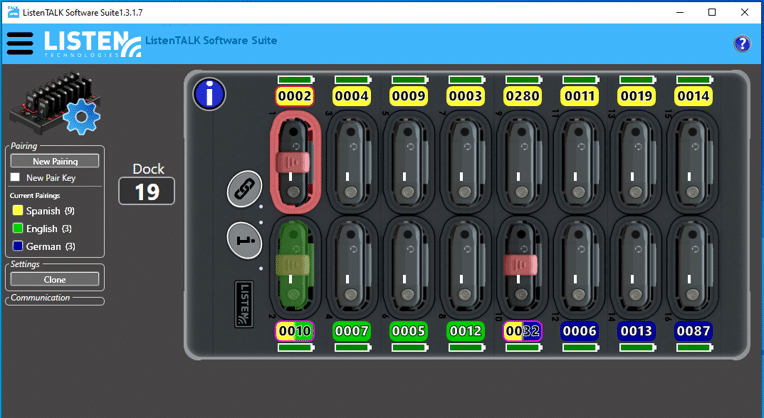Select the red highlighted device under 0002
Image resolution: width=764 pixels, height=418 pixels.
pyautogui.click(x=295, y=162)
